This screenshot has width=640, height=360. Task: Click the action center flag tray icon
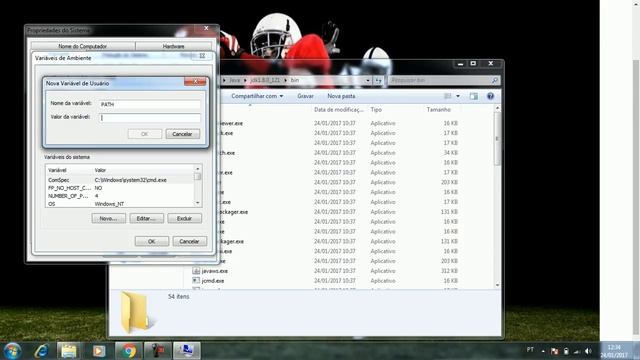(x=554, y=351)
